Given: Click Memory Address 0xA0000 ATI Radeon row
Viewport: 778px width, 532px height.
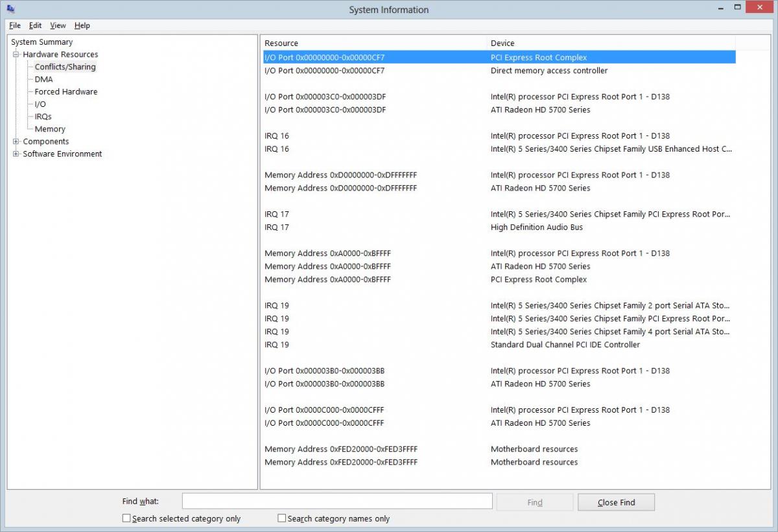Looking at the screenshot, I should (499, 266).
